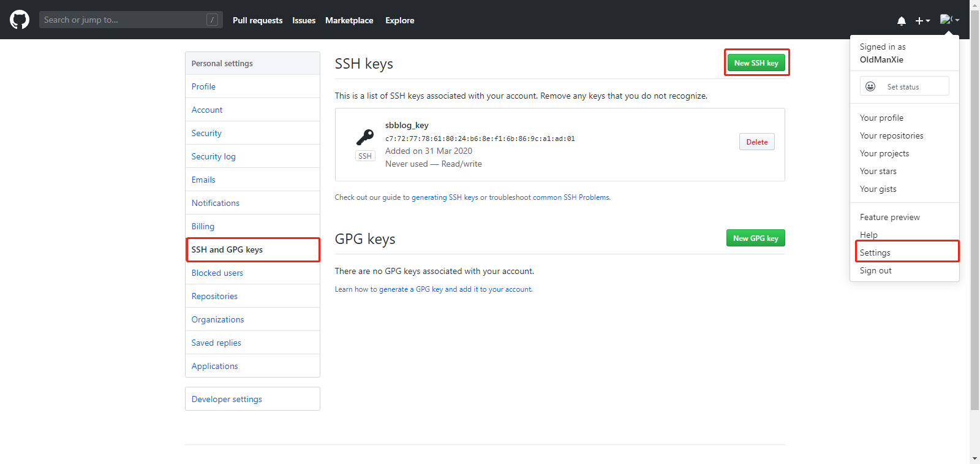Click the key icon next to sbblog_key
Image resolution: width=980 pixels, height=464 pixels.
pyautogui.click(x=365, y=137)
